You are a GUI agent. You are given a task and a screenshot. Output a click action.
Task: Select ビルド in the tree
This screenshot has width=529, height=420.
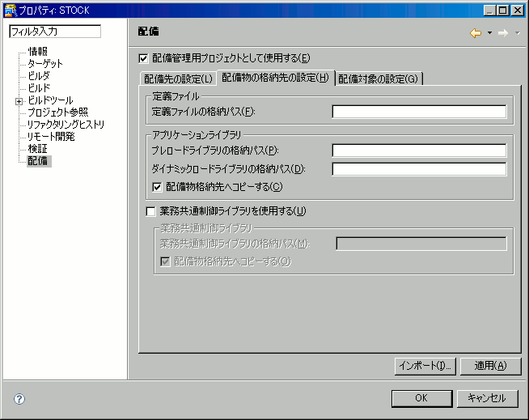pyautogui.click(x=39, y=87)
